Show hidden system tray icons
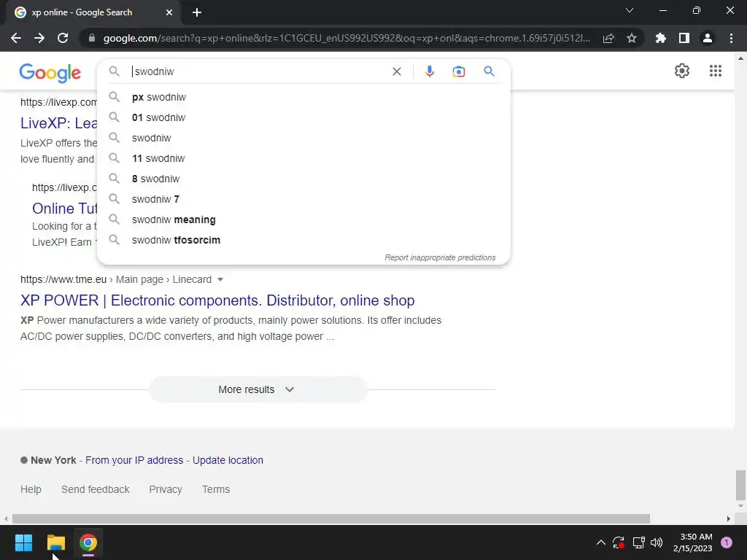This screenshot has width=747, height=560. [x=601, y=542]
